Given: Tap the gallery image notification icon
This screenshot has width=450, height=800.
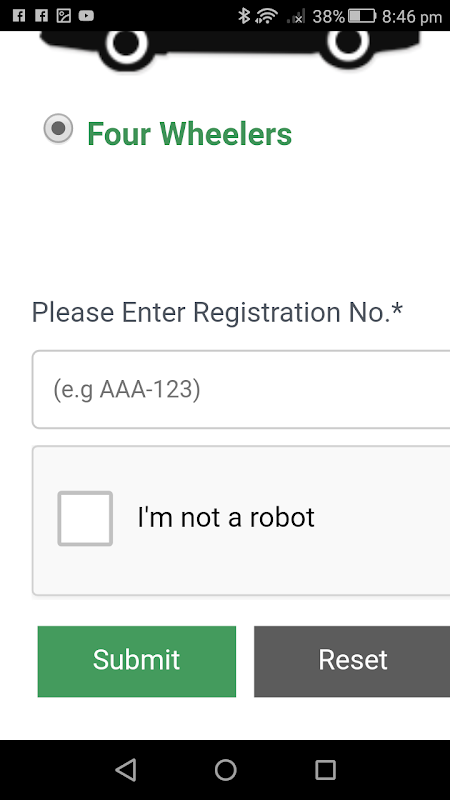Looking at the screenshot, I should point(64,16).
